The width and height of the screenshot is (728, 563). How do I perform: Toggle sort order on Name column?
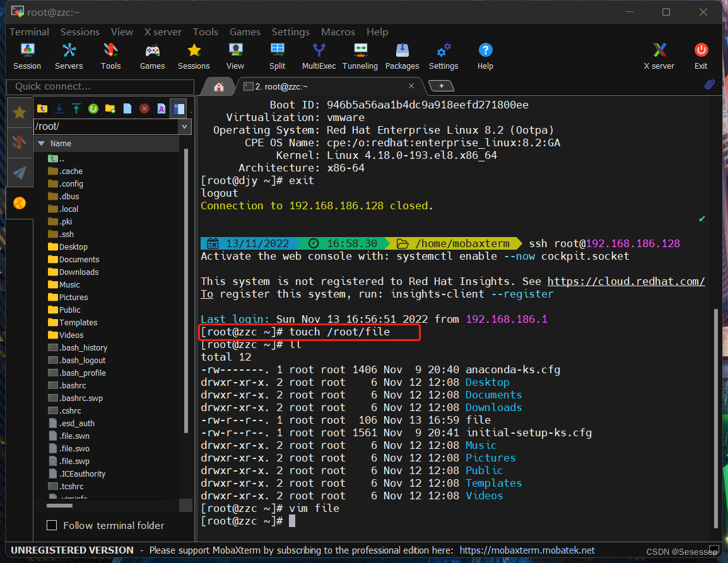[107, 143]
